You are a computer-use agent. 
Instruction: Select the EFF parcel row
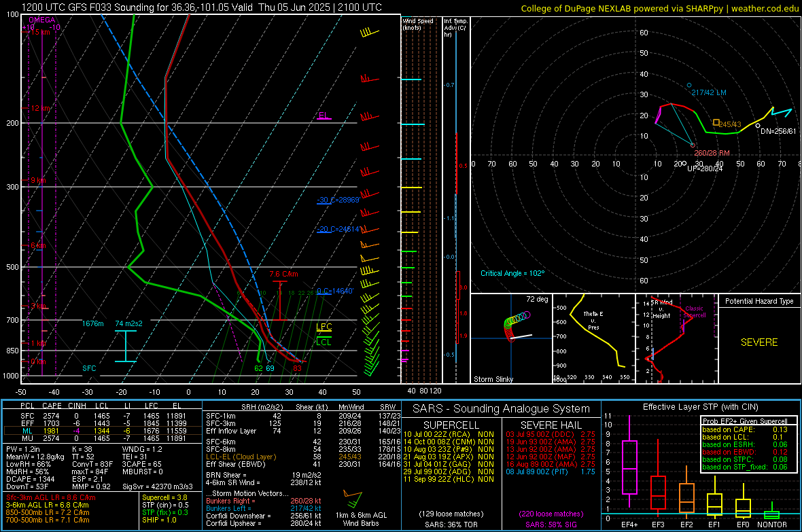[x=101, y=423]
